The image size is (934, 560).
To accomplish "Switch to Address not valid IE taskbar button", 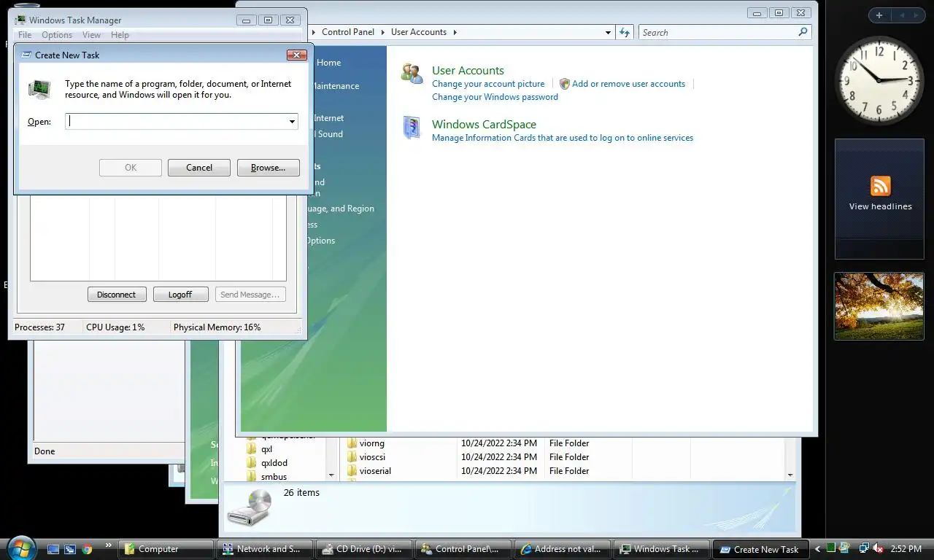I will tap(564, 549).
